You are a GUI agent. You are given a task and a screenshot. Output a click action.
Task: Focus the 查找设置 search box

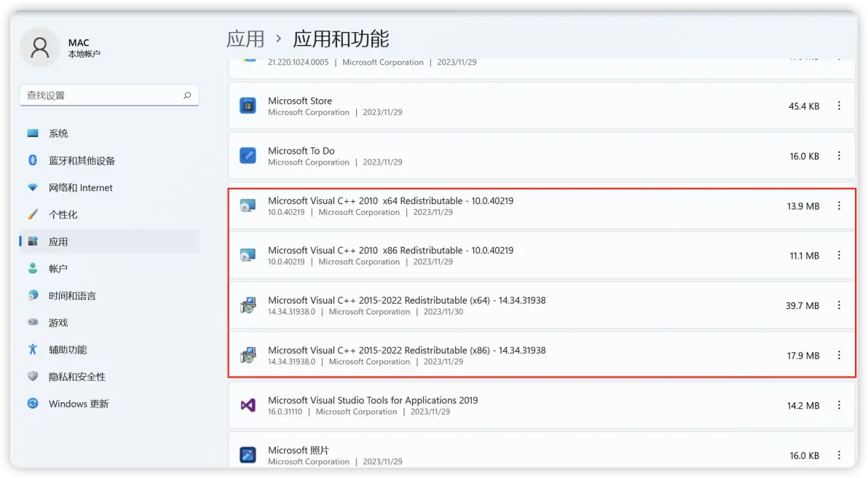(110, 95)
